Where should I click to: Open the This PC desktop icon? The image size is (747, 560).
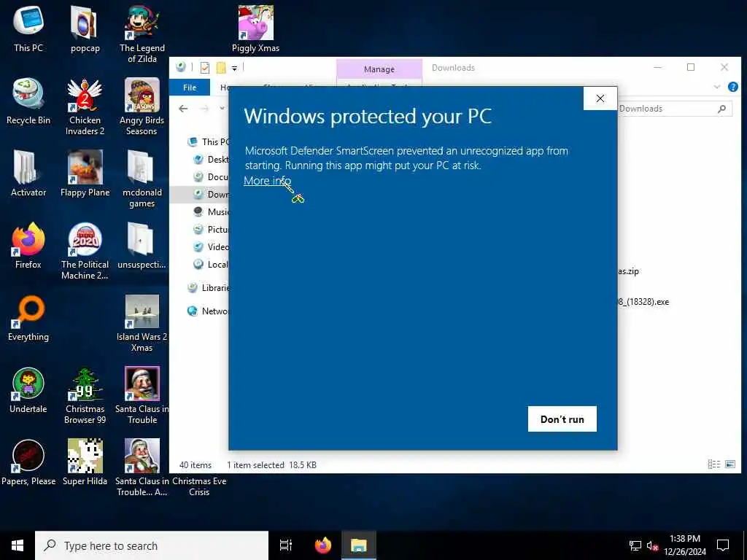28,29
